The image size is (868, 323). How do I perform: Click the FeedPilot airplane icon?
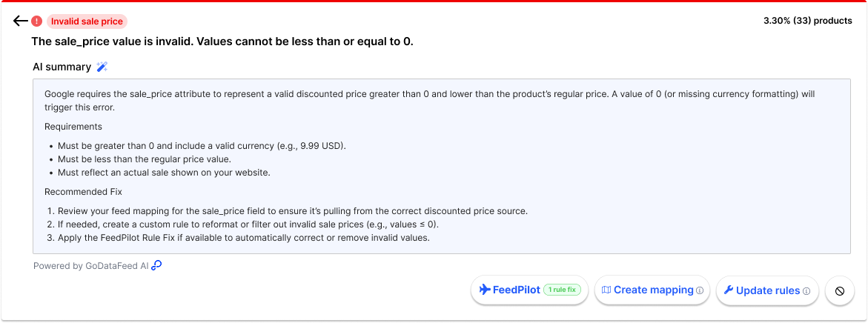pos(486,290)
